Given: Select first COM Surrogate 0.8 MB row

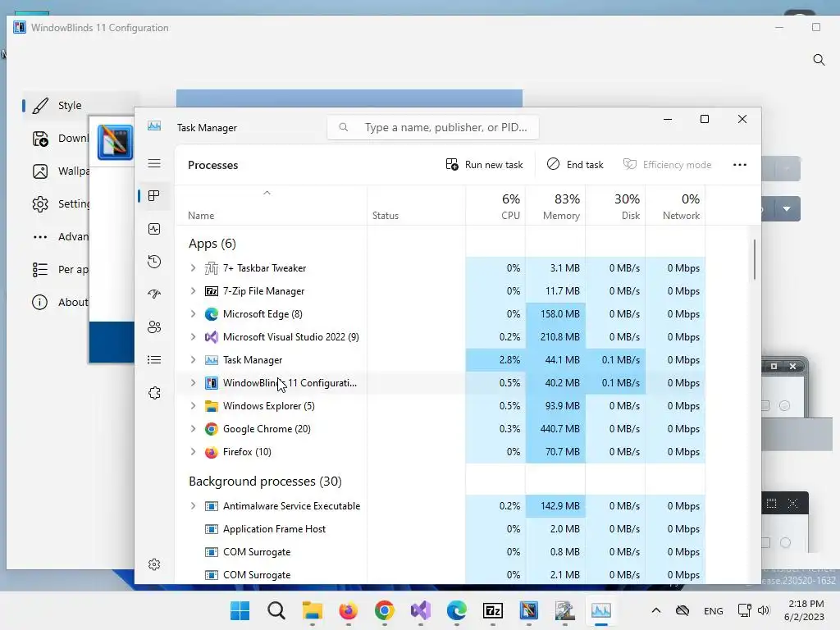Looking at the screenshot, I should click(x=440, y=552).
